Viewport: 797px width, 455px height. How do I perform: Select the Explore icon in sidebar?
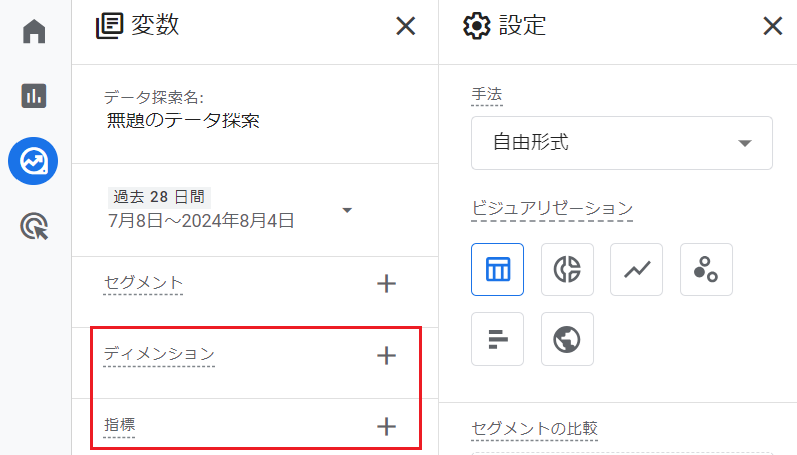click(33, 161)
